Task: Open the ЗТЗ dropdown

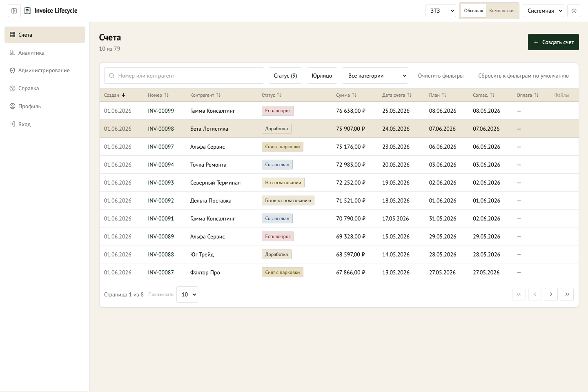Action: click(x=441, y=11)
